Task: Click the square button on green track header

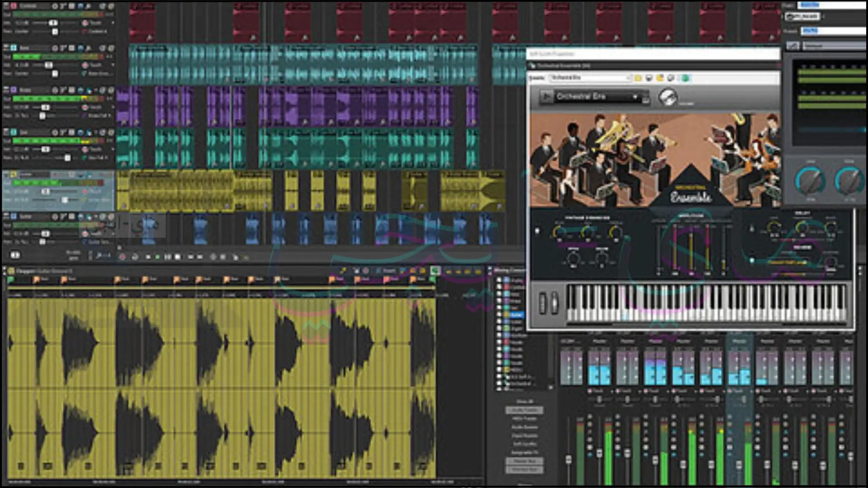Action: coord(72,132)
